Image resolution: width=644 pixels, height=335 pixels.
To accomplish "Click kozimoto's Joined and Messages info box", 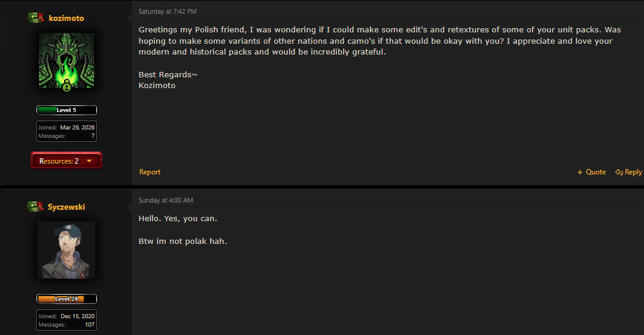I will [x=66, y=131].
